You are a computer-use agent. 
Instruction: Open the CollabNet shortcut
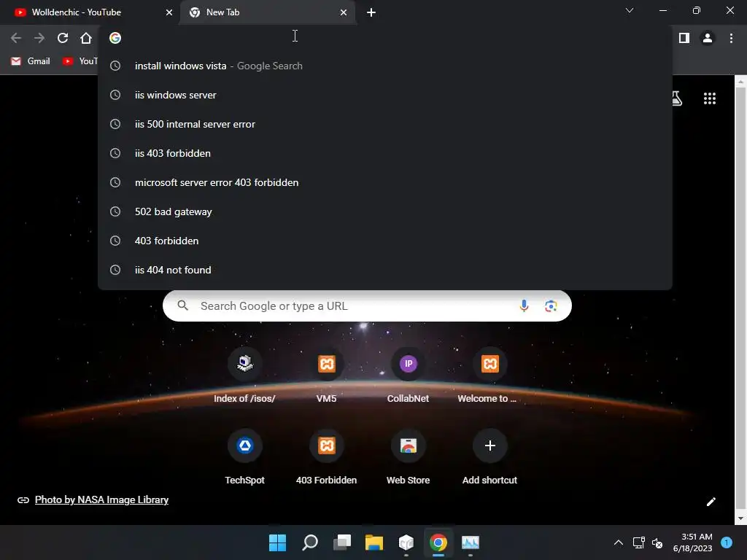click(409, 376)
